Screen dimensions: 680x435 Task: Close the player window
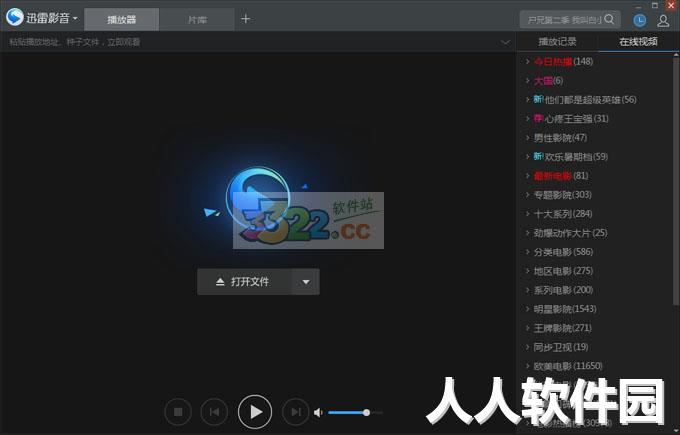[670, 5]
